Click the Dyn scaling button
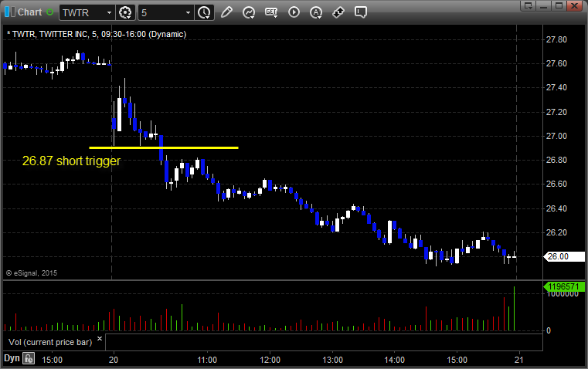Screen dimensions: 588x369 click(x=12, y=358)
